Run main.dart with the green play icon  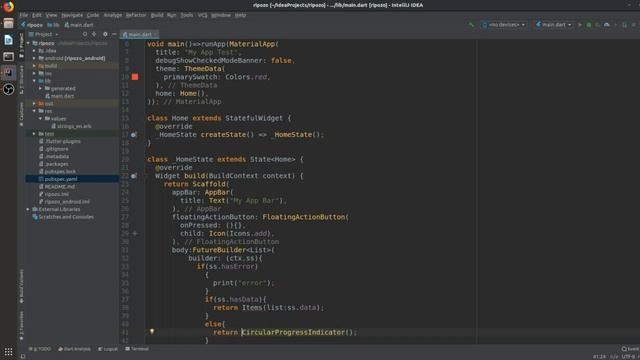[x=580, y=25]
